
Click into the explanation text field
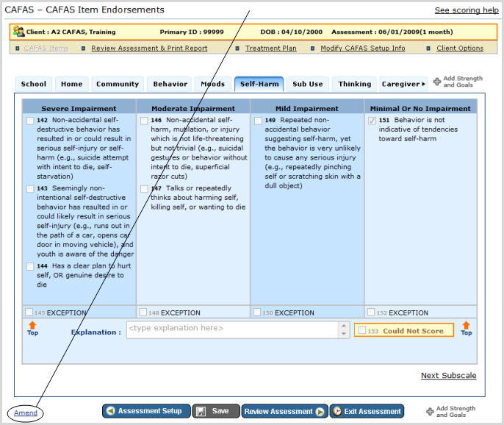(x=232, y=329)
